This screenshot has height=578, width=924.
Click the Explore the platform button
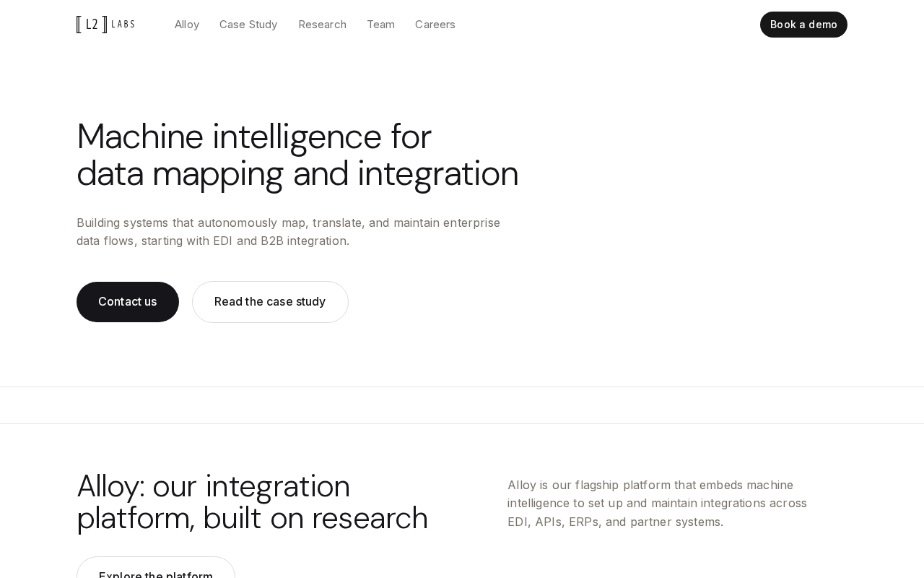(x=156, y=568)
